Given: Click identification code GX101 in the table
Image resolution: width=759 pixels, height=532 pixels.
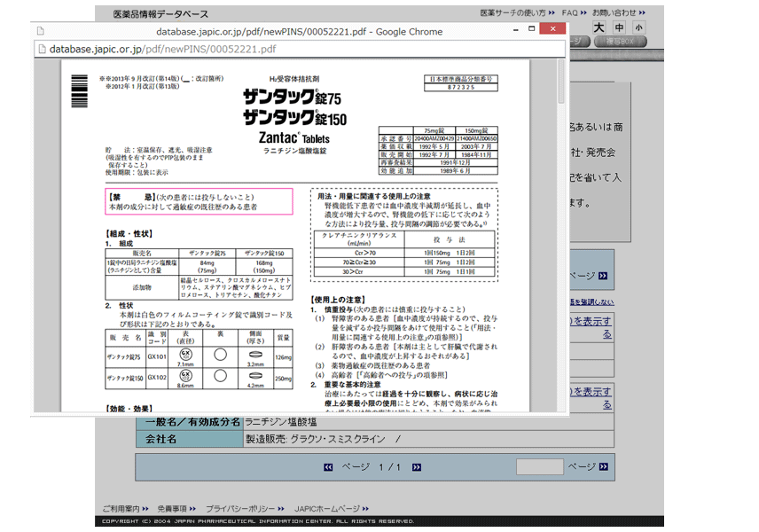Looking at the screenshot, I should click(x=157, y=356).
